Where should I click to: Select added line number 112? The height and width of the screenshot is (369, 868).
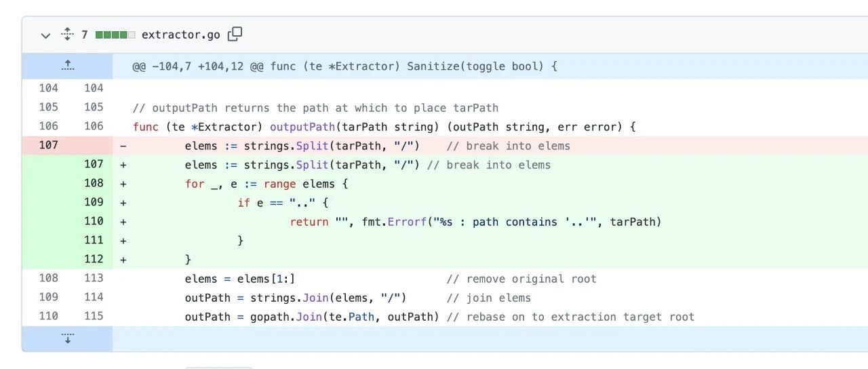click(94, 259)
